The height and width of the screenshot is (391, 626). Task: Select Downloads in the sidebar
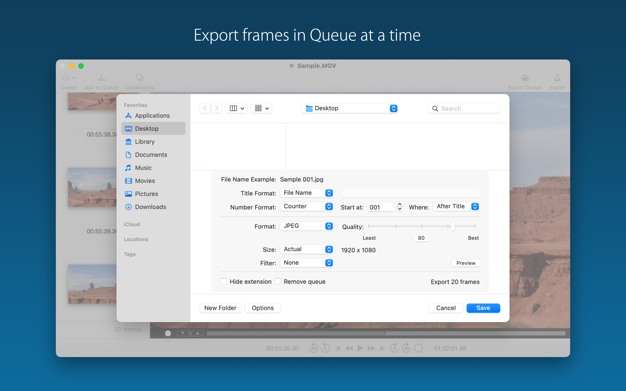pos(150,207)
